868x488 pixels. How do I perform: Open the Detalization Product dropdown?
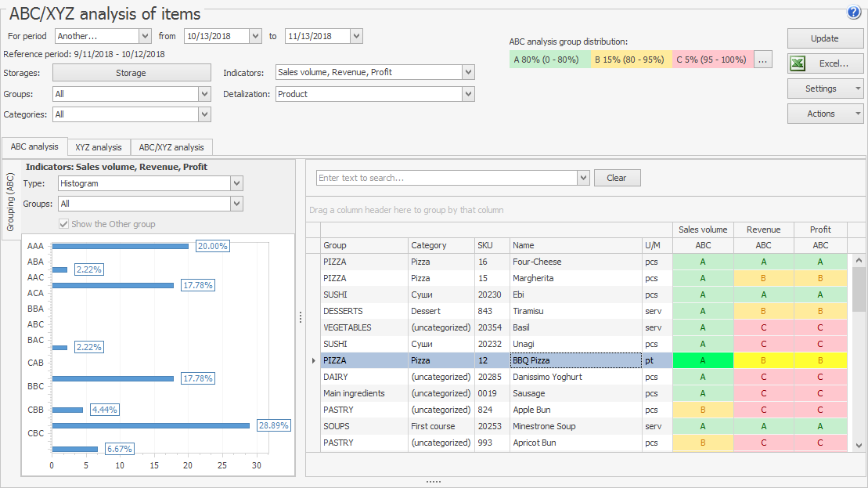point(468,94)
